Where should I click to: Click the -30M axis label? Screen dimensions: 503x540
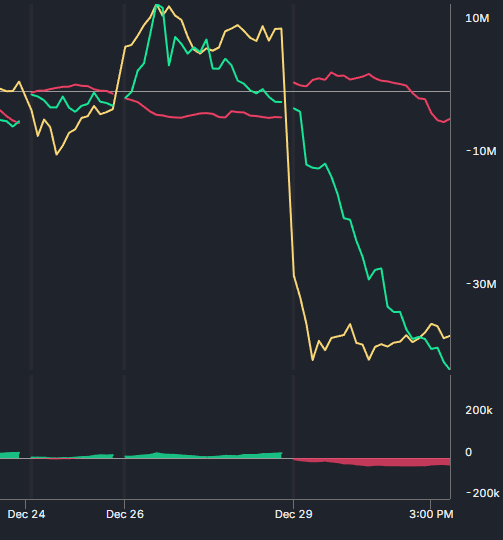pyautogui.click(x=481, y=284)
